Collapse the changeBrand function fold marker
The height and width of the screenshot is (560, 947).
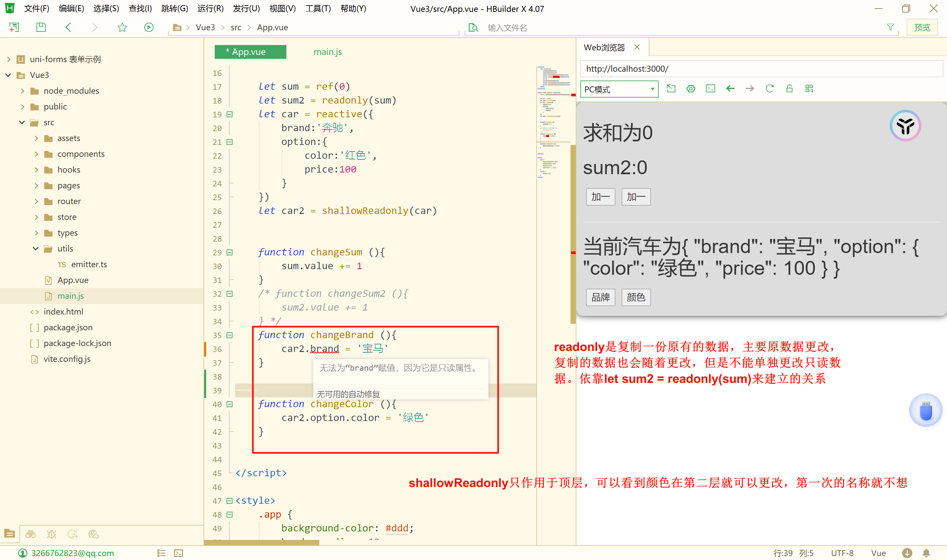pyautogui.click(x=229, y=335)
